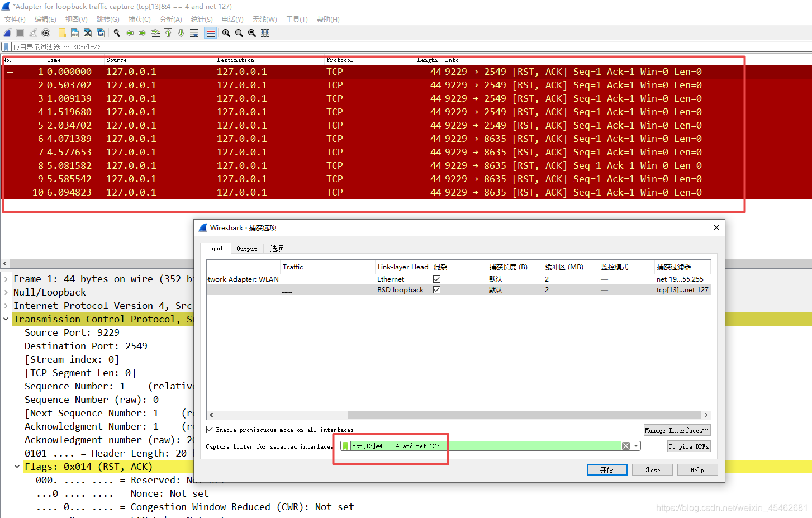Switch to the 选项 tab
The image size is (812, 518).
[x=277, y=249]
